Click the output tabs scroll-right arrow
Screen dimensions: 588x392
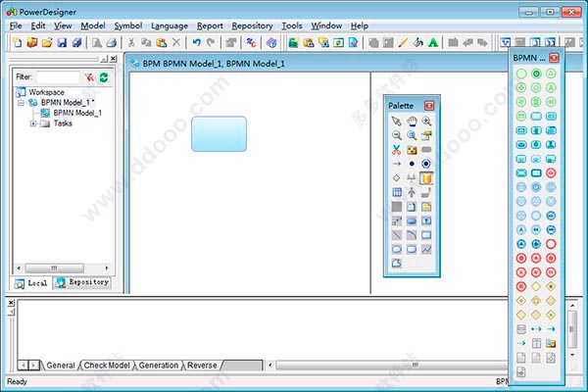click(x=33, y=365)
